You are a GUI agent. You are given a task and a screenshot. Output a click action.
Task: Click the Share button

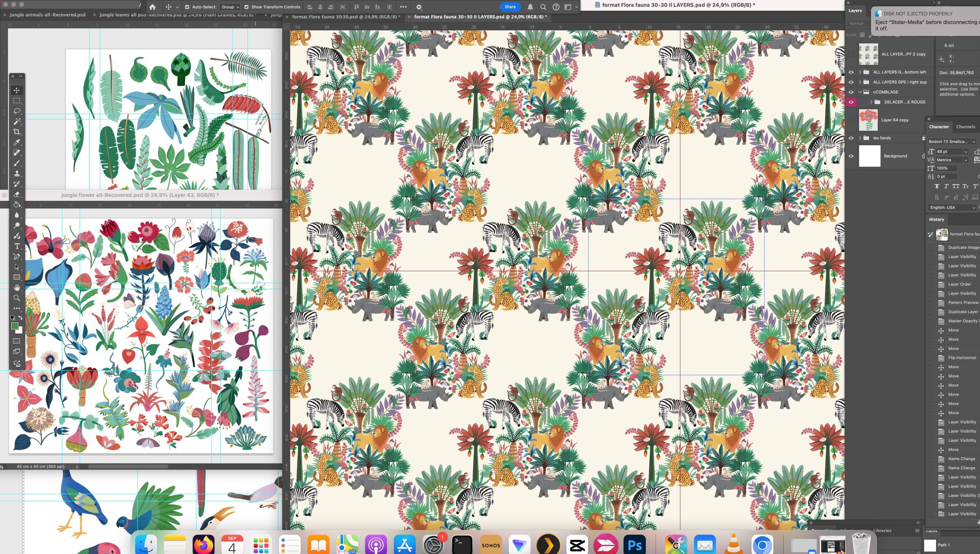pos(510,7)
